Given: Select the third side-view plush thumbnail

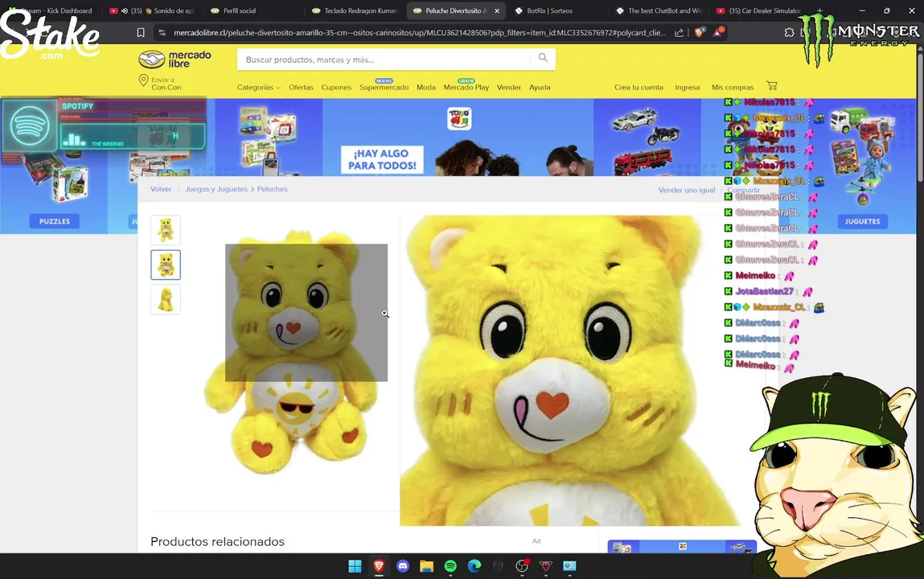Looking at the screenshot, I should click(x=166, y=299).
